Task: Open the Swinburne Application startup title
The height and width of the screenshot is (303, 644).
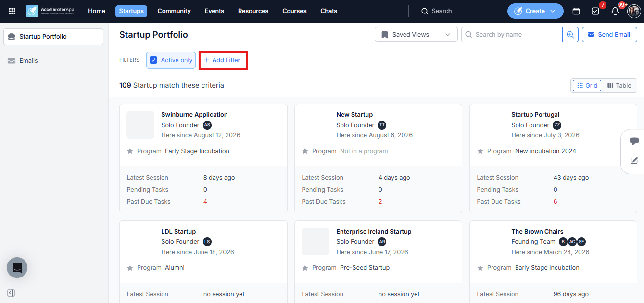Action: (x=194, y=115)
